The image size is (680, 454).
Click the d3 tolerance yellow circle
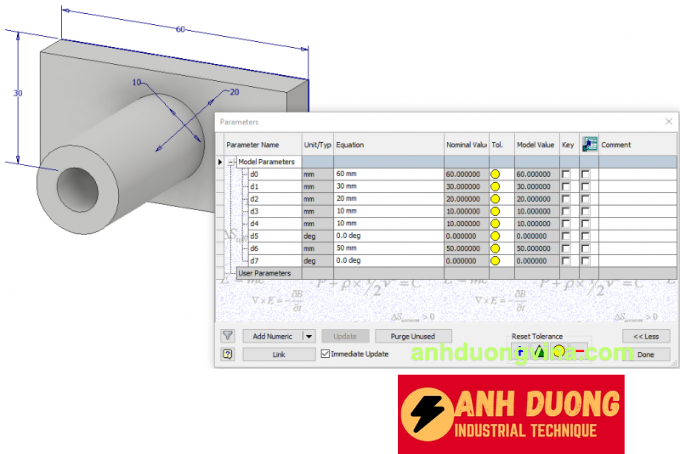click(x=495, y=211)
